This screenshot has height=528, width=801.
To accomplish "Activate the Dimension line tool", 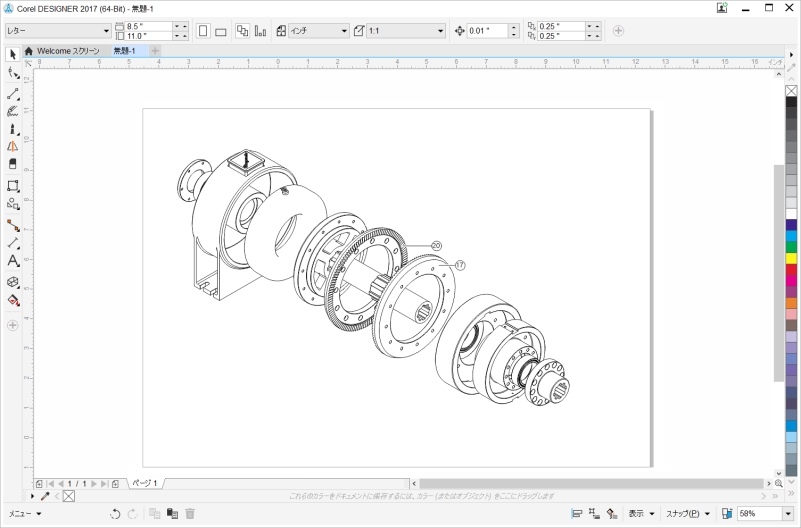I will 13,243.
